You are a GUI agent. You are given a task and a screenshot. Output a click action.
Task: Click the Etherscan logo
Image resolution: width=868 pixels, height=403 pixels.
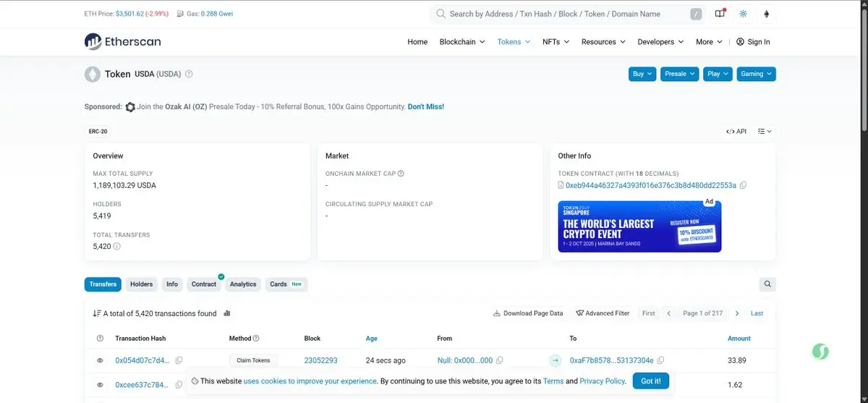[x=123, y=42]
